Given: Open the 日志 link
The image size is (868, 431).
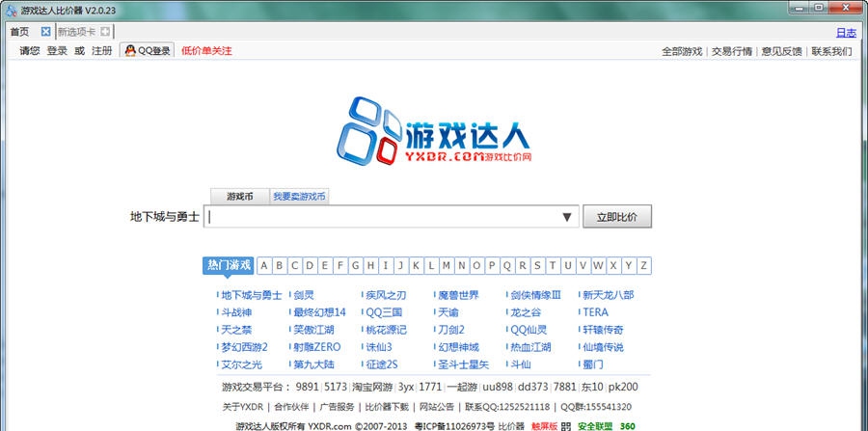Looking at the screenshot, I should 846,33.
